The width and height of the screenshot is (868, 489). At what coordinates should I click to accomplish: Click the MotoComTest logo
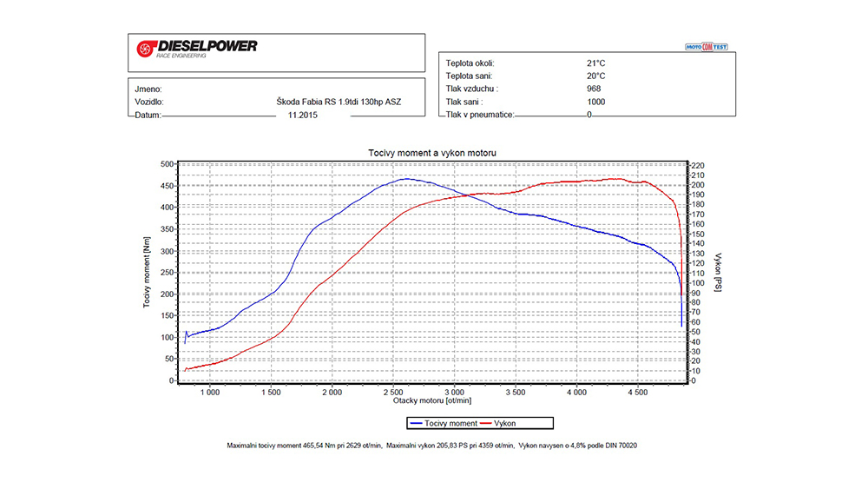[x=707, y=47]
